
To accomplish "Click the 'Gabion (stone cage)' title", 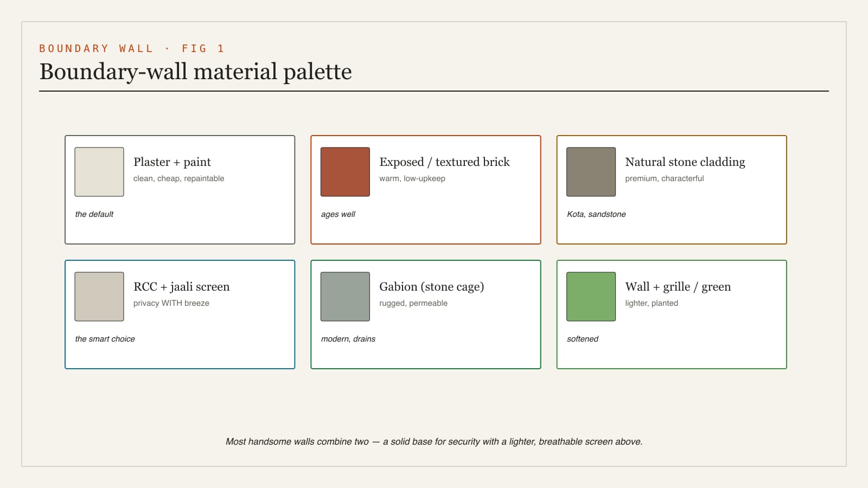I will pyautogui.click(x=432, y=287).
